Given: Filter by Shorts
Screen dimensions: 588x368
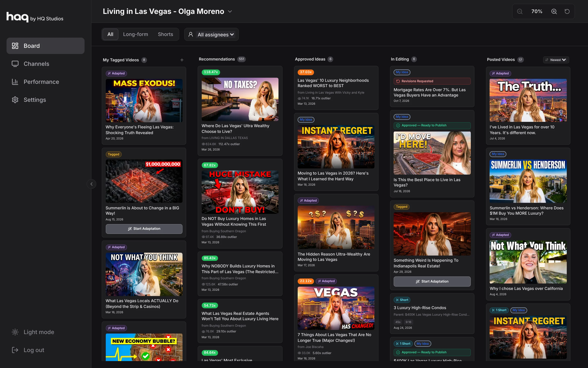Looking at the screenshot, I should pyautogui.click(x=165, y=34).
